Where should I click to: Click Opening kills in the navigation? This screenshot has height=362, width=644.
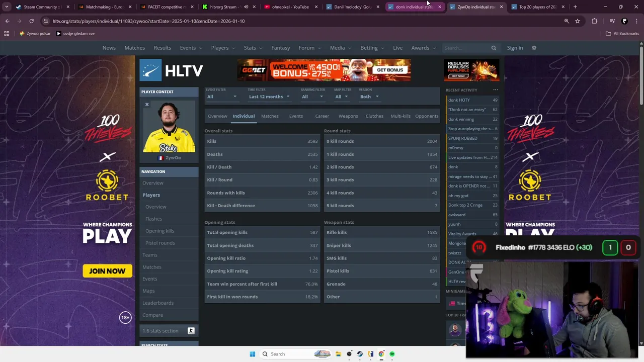click(159, 231)
